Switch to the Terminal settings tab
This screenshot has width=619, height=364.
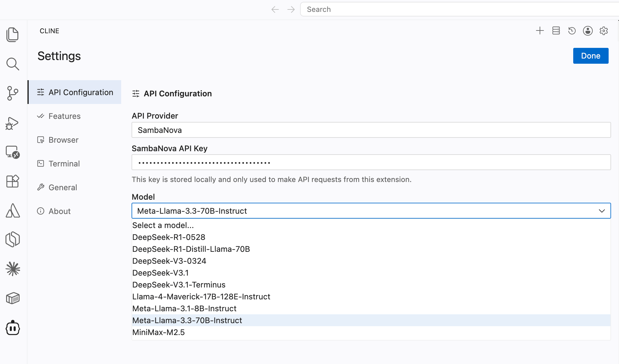75,163
